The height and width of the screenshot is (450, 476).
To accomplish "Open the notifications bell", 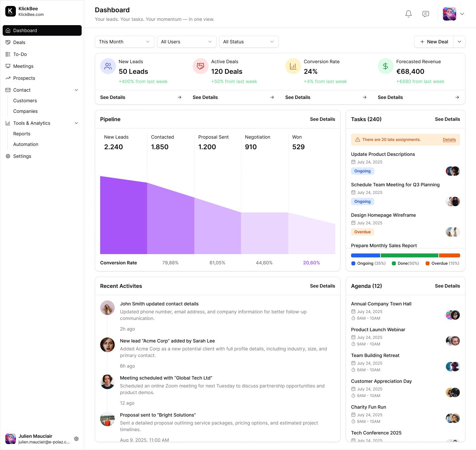I will [408, 14].
